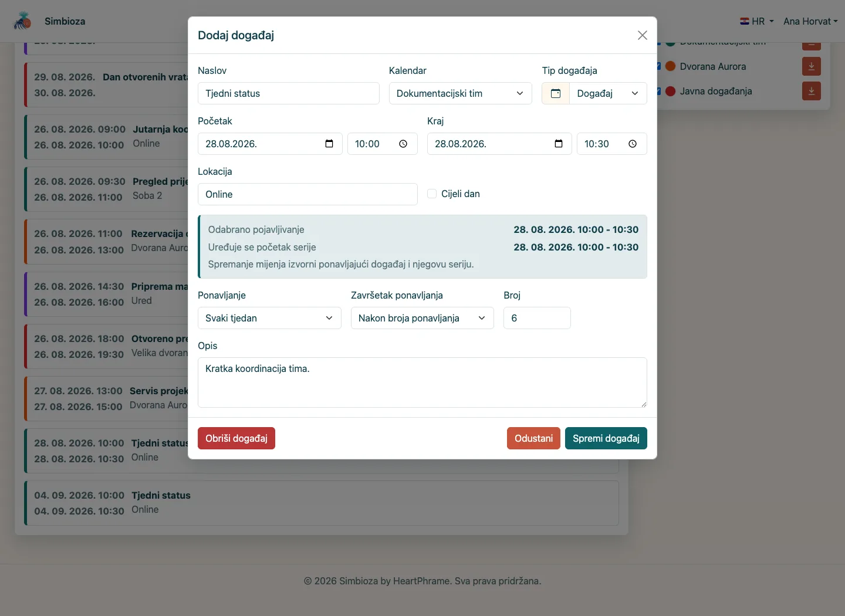Click the Početak date field 28.08.2026.
Image resolution: width=845 pixels, height=616 pixels.
click(269, 144)
